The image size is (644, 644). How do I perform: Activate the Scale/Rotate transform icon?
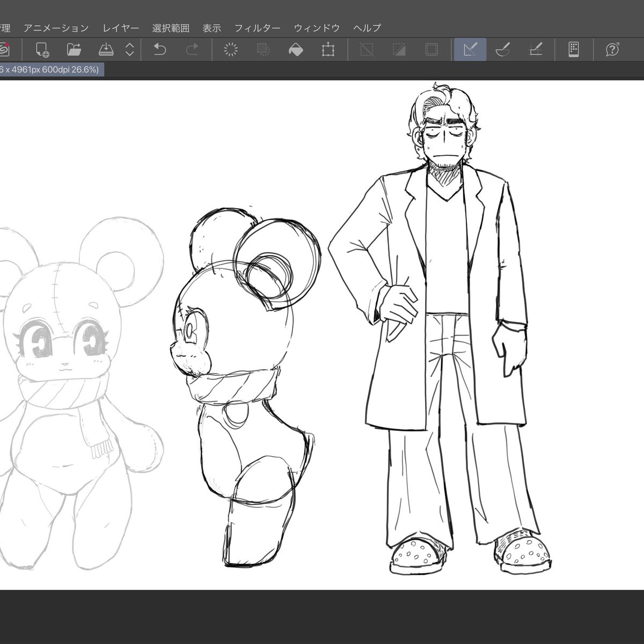(x=328, y=50)
